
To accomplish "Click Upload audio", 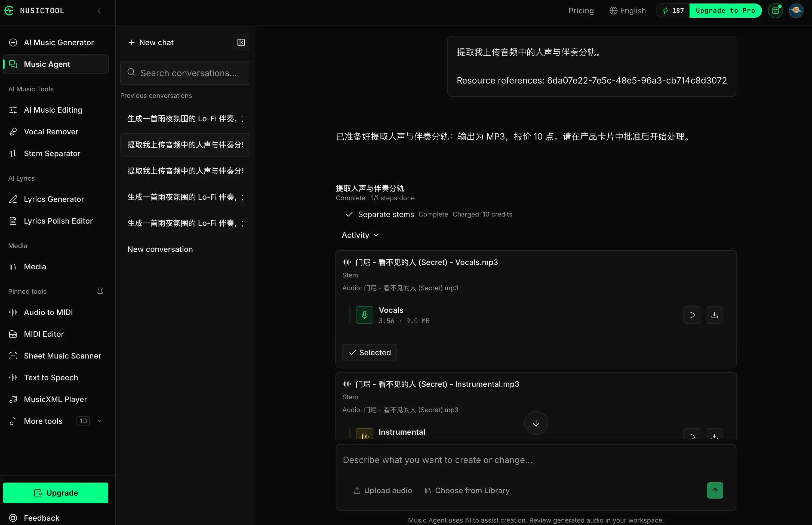I will (383, 490).
